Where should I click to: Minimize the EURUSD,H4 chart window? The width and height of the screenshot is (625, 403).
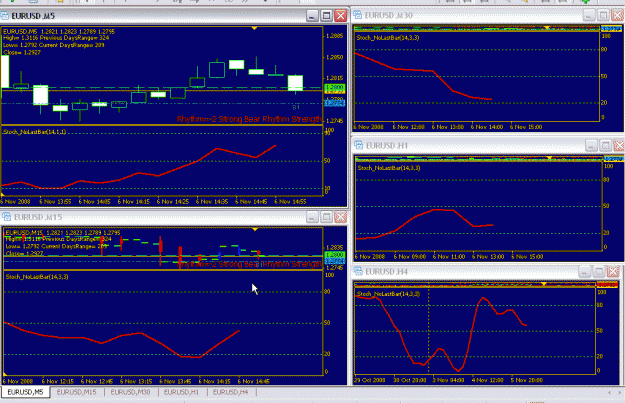tap(584, 272)
